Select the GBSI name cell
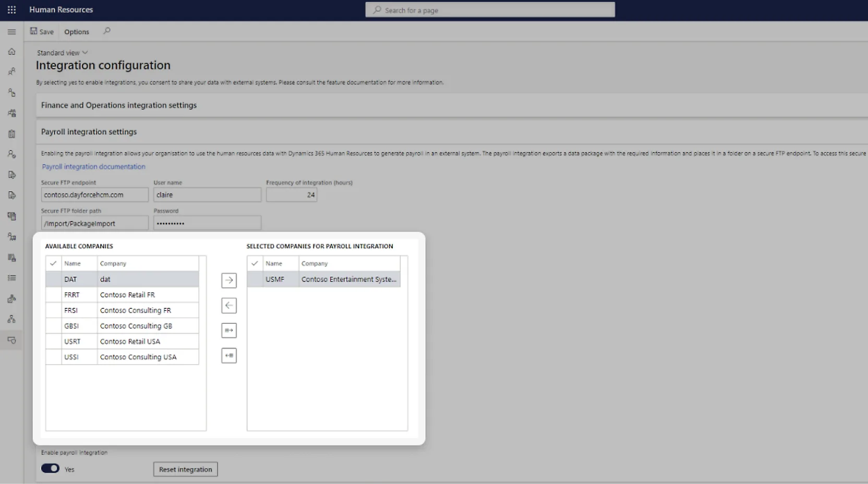This screenshot has width=868, height=484. pos(79,326)
